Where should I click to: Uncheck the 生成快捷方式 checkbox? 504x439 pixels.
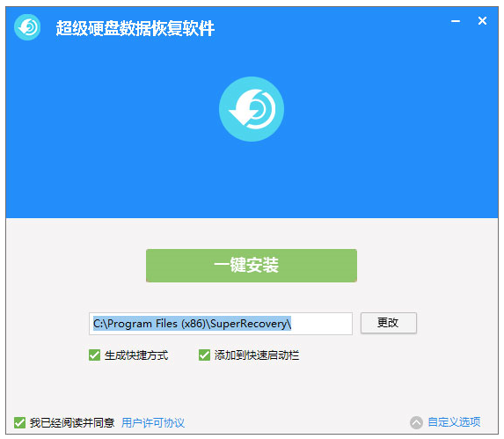tap(94, 355)
